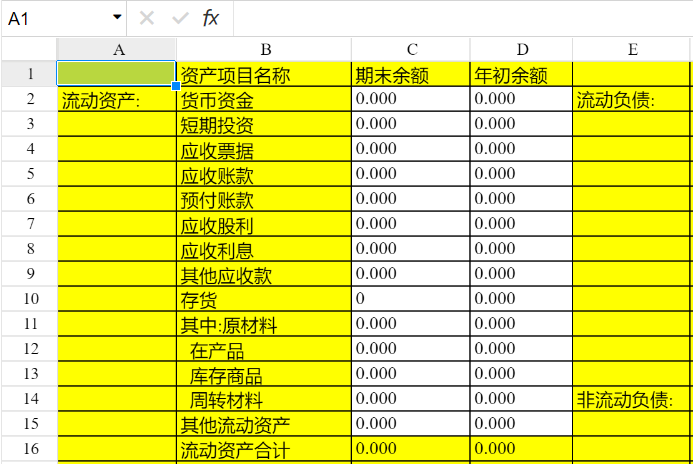
Task: Click the Cancel X icon in formula bar
Action: tap(147, 18)
